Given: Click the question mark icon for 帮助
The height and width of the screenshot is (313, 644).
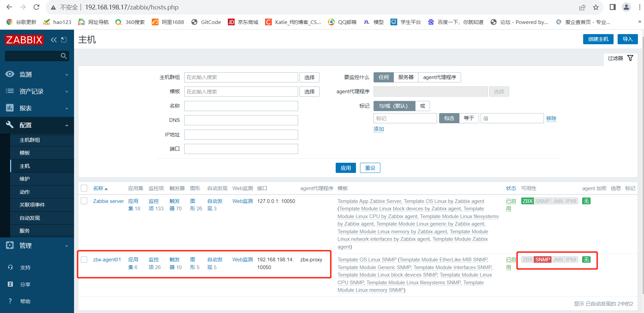Looking at the screenshot, I should click(x=10, y=301).
